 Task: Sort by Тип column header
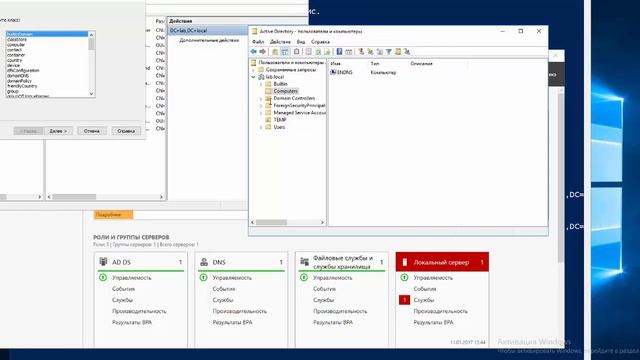click(375, 64)
